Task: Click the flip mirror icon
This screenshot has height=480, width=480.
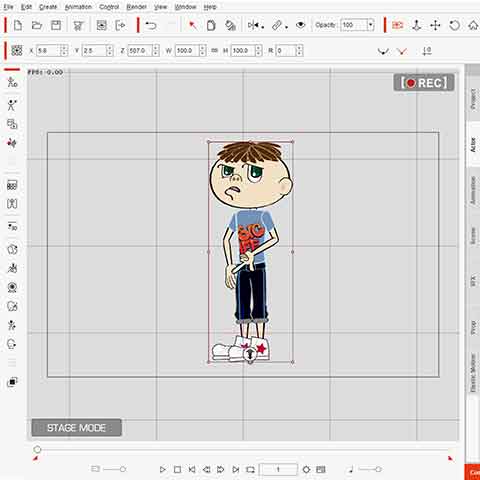Action: pos(253,25)
